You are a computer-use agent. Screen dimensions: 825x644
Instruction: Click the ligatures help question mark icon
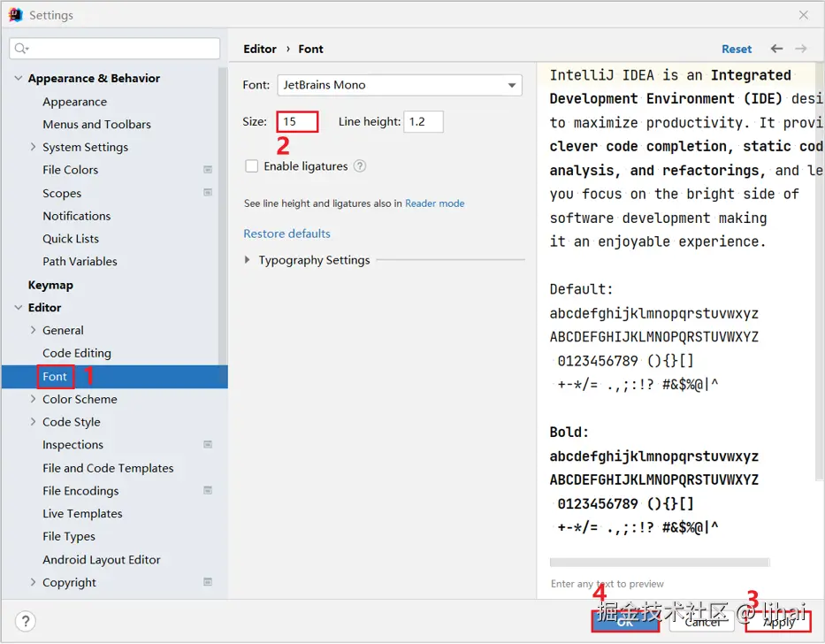pyautogui.click(x=360, y=166)
